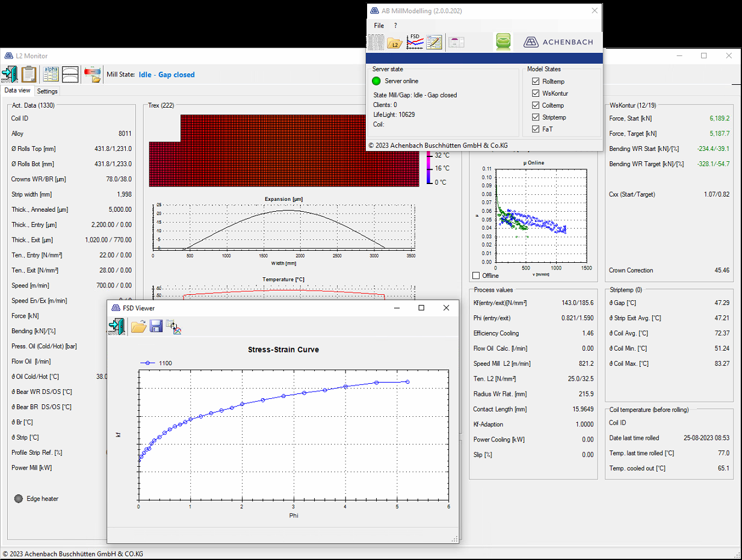Click the data grid icon in AB MillModelling toolbar
This screenshot has width=742, height=560.
pos(376,42)
